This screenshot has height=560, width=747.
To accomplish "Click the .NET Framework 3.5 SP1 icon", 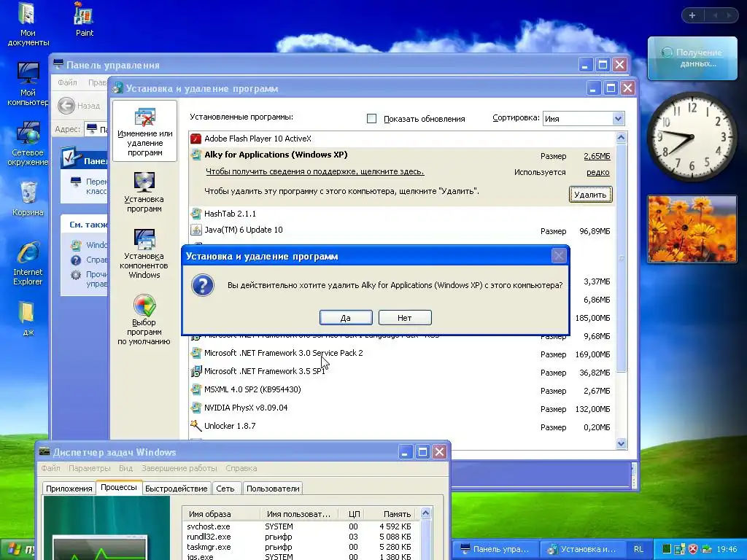I will coord(196,371).
